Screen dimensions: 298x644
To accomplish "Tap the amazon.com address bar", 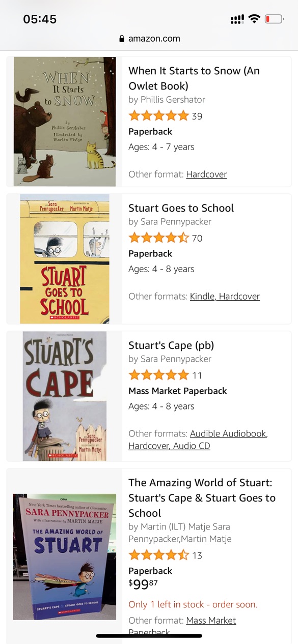I will coord(149,39).
